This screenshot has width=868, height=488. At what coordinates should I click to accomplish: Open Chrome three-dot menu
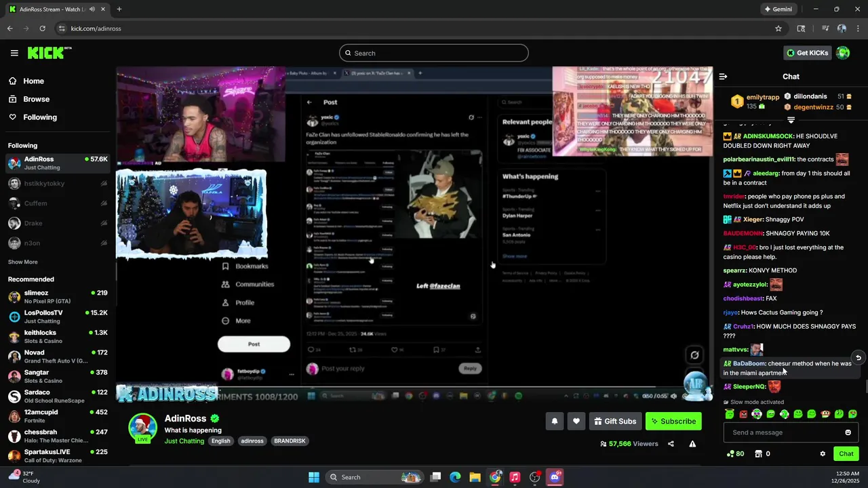coord(858,28)
